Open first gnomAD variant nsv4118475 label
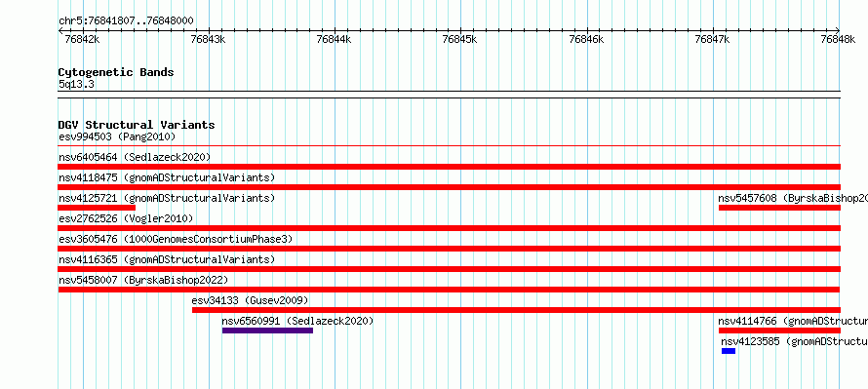Screen dimensions: 868x389 [x=167, y=177]
